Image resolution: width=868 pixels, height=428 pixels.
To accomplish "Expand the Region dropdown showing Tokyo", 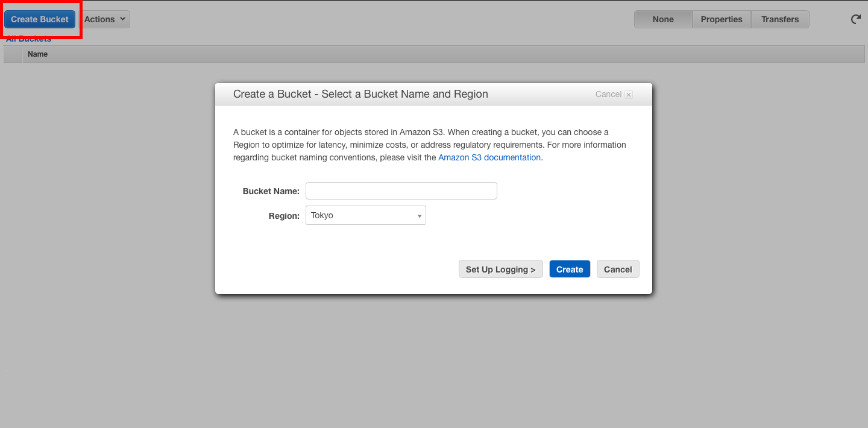I will pos(365,215).
